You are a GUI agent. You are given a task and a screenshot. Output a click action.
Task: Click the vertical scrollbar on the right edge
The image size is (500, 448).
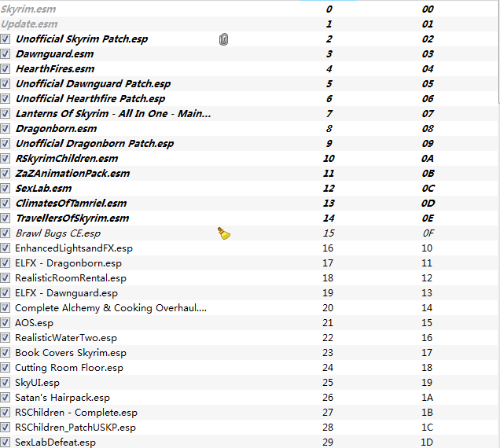coord(498,53)
